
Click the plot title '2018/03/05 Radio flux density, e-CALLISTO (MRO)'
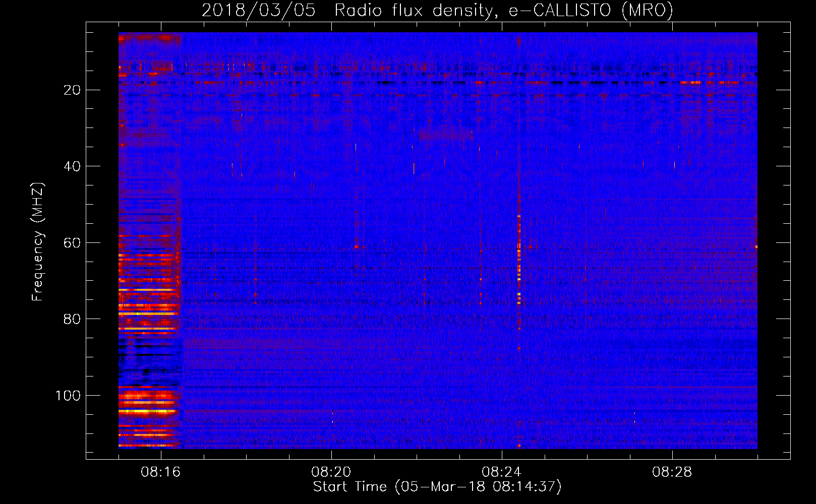pyautogui.click(x=437, y=10)
